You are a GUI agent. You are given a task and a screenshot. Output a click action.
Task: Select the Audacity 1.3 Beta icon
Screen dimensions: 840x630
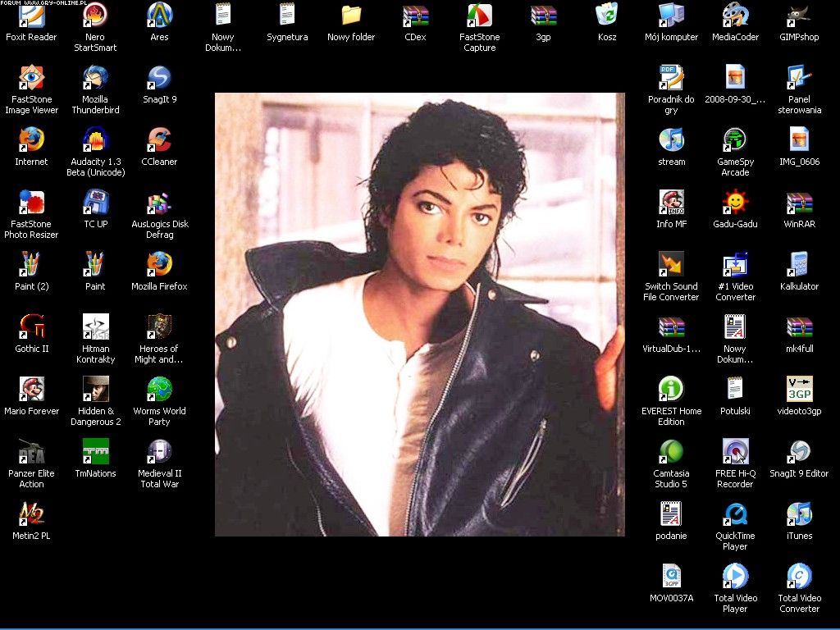click(x=95, y=139)
